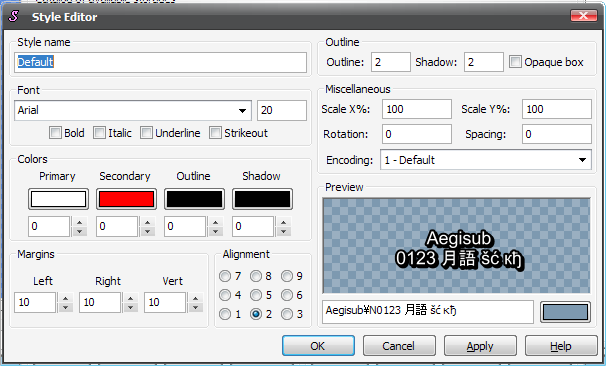
Task: Click the preview text input field
Action: click(428, 312)
